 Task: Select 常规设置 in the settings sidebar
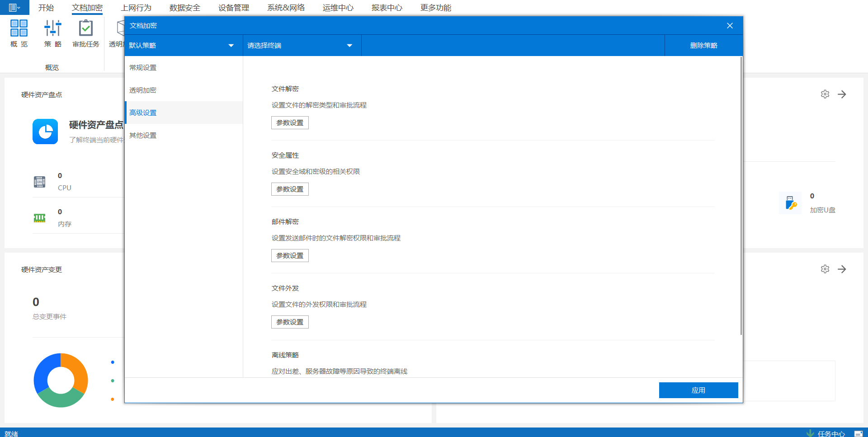[x=143, y=68]
